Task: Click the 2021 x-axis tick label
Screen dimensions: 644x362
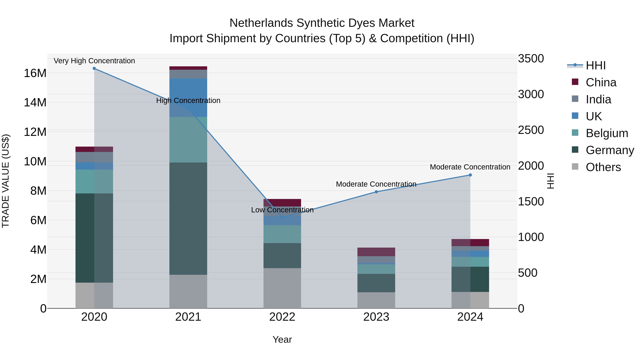Action: click(x=188, y=317)
